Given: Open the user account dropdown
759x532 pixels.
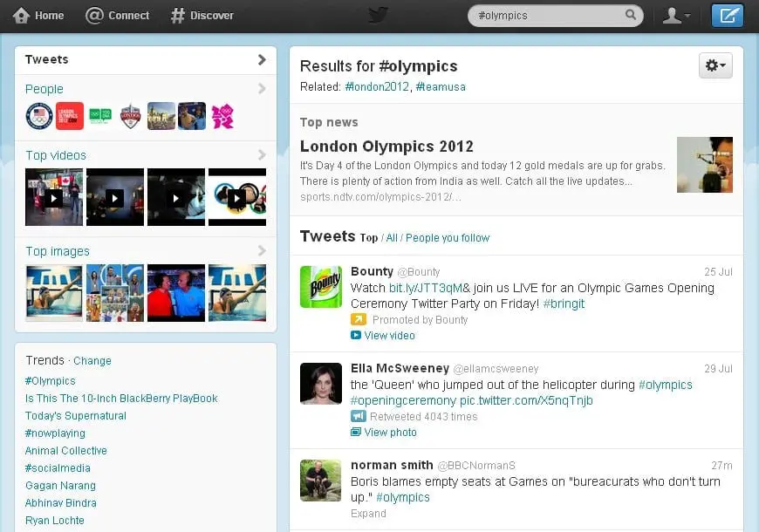Looking at the screenshot, I should [x=676, y=16].
